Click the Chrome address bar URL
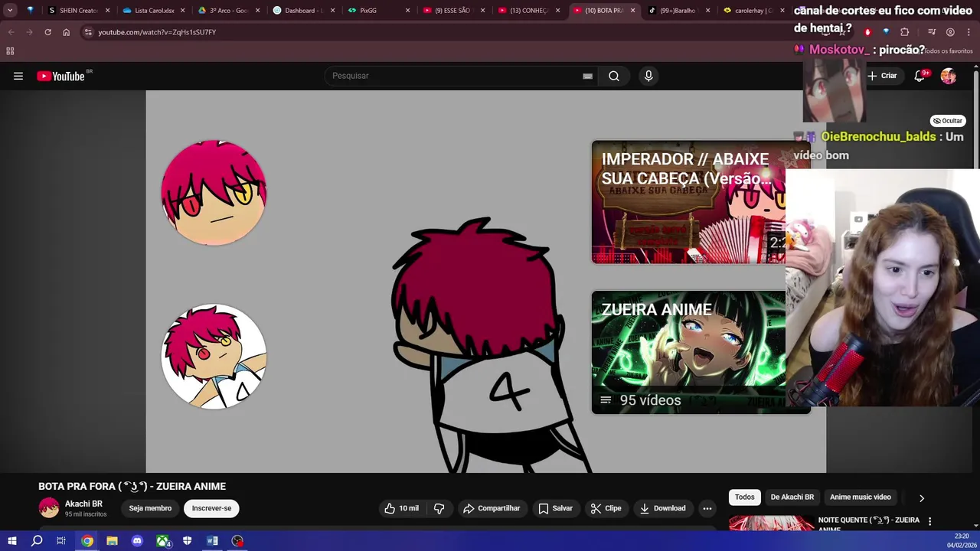The height and width of the screenshot is (551, 980). point(157,32)
